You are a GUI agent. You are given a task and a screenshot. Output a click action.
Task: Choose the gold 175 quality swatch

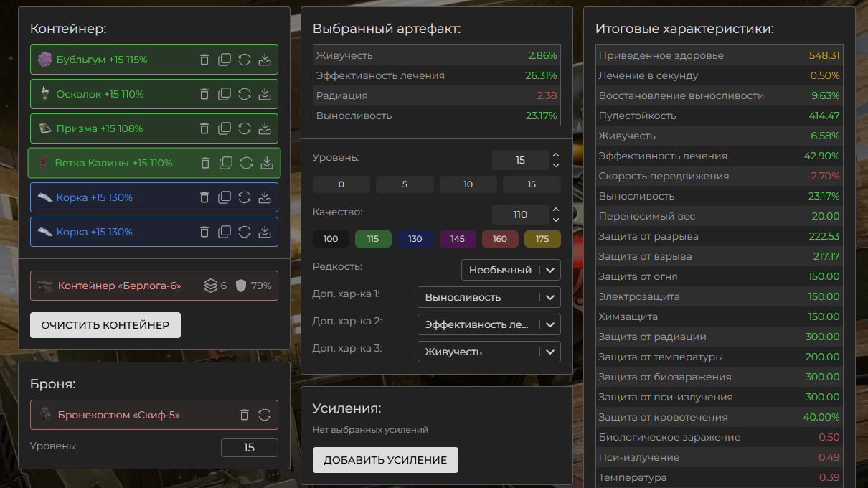click(x=542, y=239)
